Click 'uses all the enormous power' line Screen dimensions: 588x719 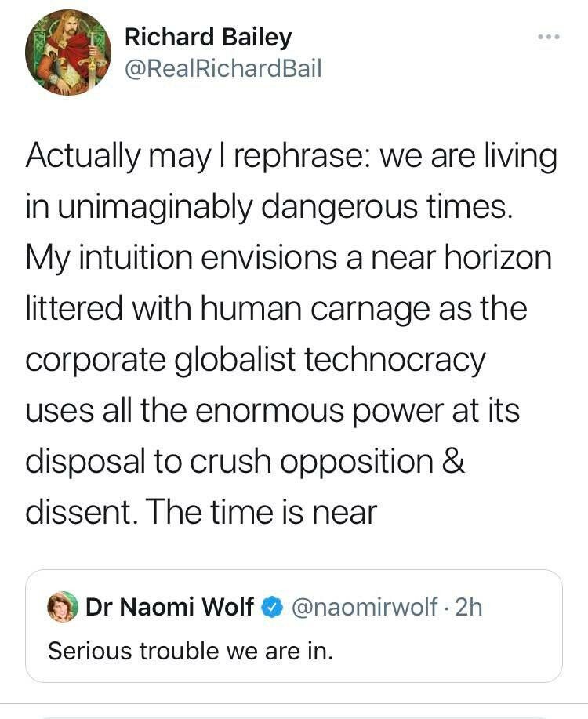272,411
